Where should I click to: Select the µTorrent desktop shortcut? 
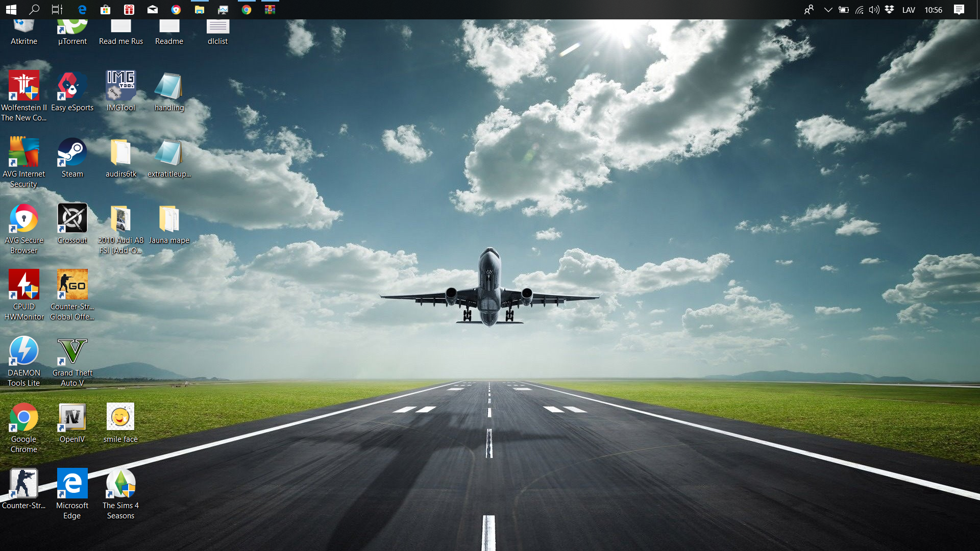[72, 33]
